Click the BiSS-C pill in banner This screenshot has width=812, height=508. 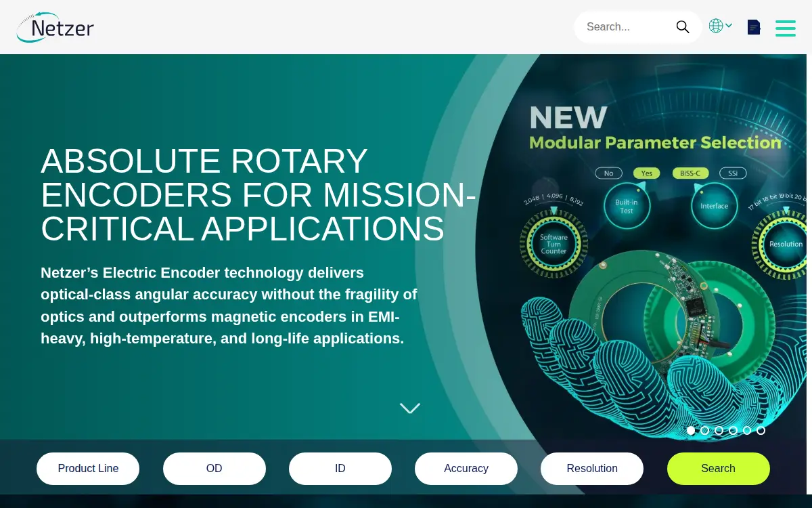click(x=691, y=173)
